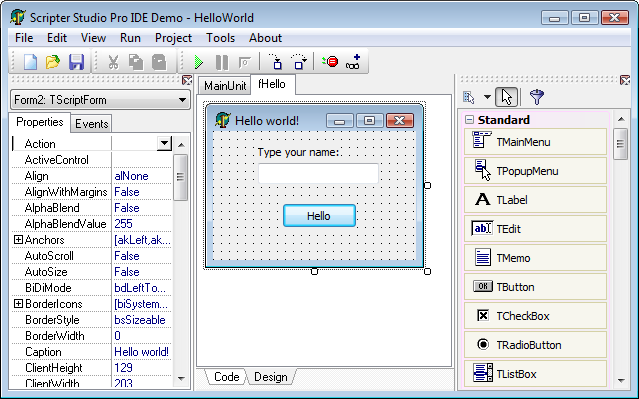Switch to the Properties tab
The width and height of the screenshot is (639, 399).
pos(40,122)
